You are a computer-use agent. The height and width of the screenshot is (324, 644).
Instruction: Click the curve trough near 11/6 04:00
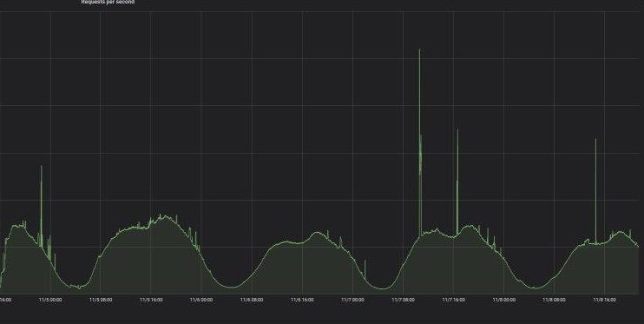(232, 287)
